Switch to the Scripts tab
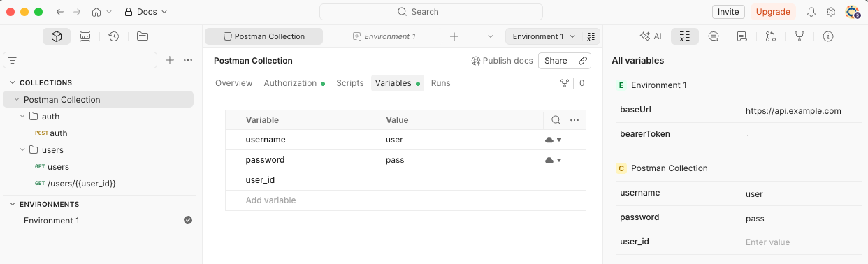868x264 pixels. point(350,83)
